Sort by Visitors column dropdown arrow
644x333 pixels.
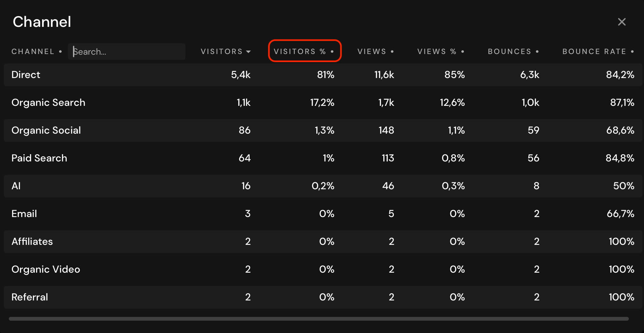(x=248, y=51)
